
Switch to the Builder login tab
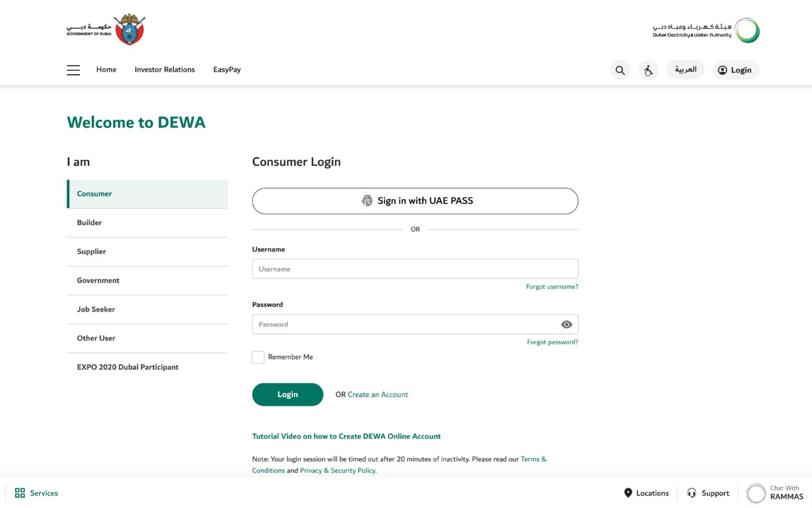tap(89, 222)
